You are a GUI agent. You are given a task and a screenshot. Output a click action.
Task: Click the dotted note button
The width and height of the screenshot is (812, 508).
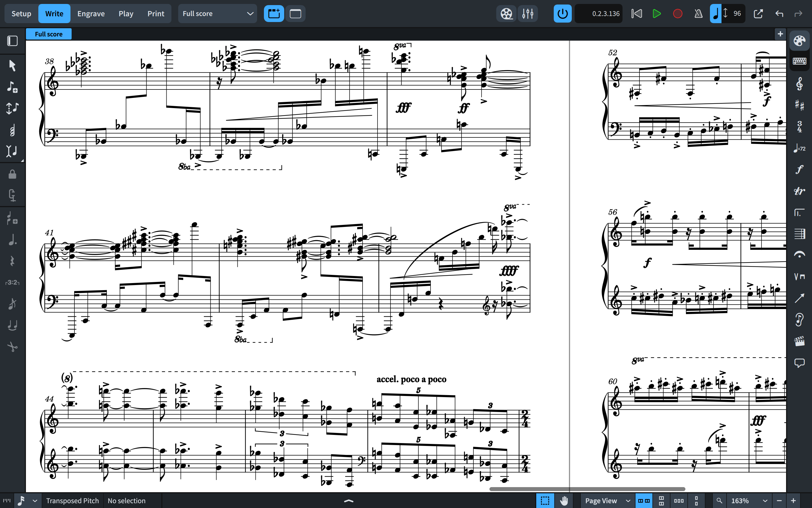[x=12, y=240]
